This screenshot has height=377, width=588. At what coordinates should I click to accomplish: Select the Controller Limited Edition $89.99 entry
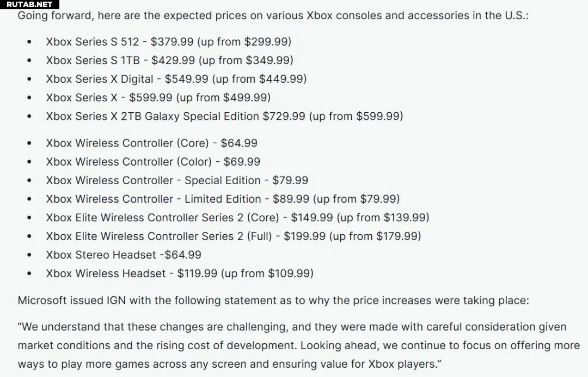(x=223, y=199)
